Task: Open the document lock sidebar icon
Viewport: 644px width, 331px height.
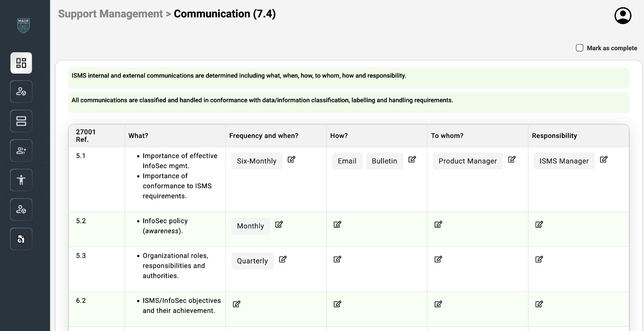Action: tap(21, 239)
